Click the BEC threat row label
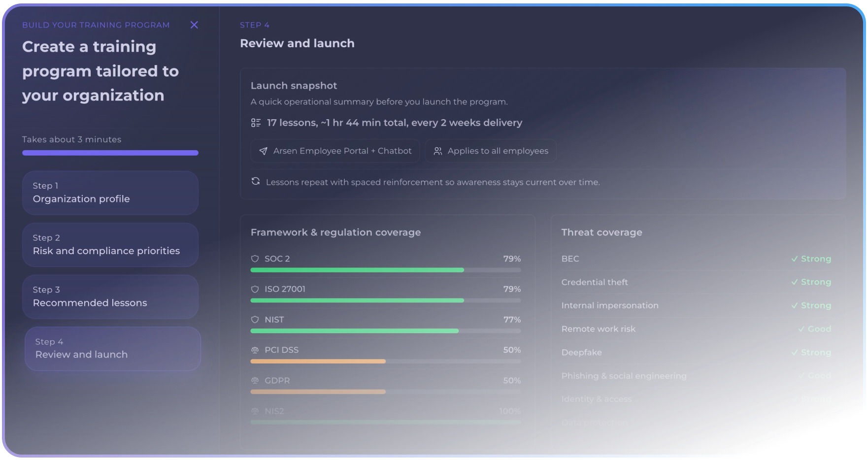The width and height of the screenshot is (868, 460). (x=570, y=259)
